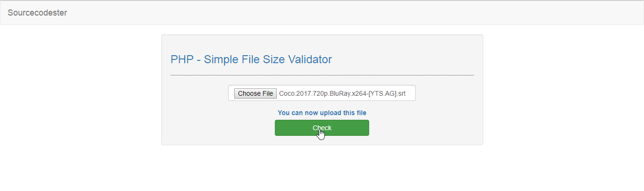The width and height of the screenshot is (644, 191).
Task: Click the file input box's empty right edge
Action: click(411, 93)
